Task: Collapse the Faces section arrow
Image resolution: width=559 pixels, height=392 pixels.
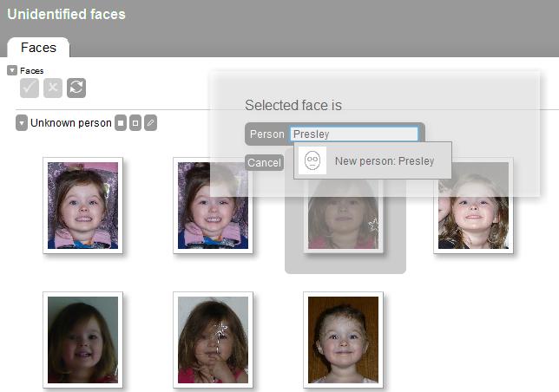Action: [x=12, y=70]
